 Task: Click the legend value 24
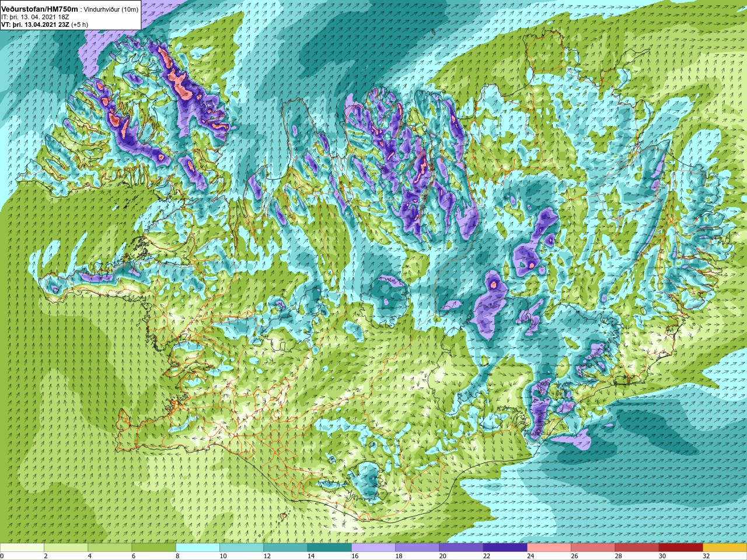point(531,556)
